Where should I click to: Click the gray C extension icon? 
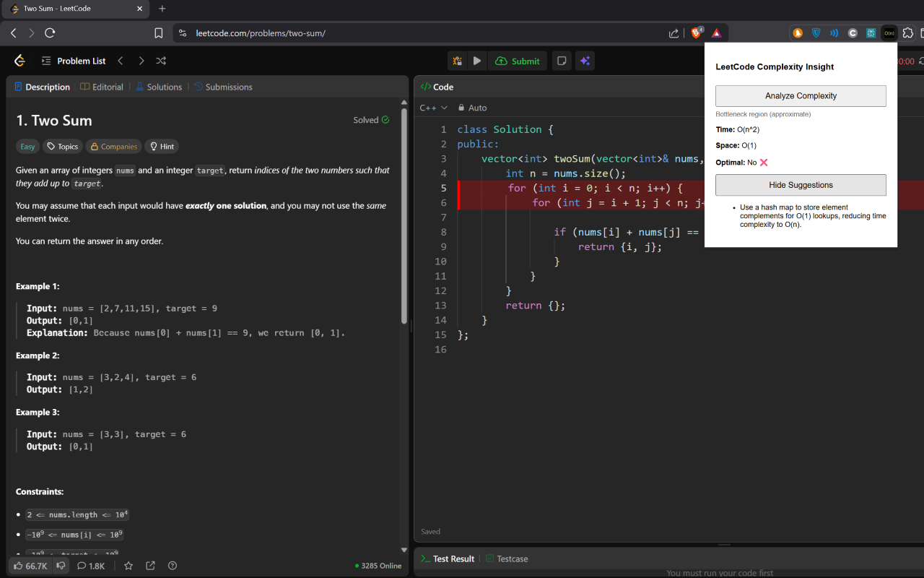(853, 33)
